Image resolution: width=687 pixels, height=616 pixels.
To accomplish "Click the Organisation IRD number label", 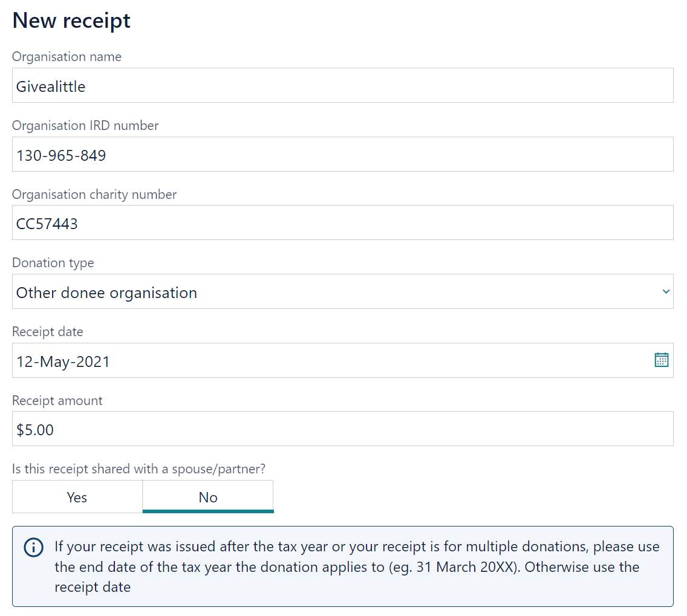I will (x=85, y=126).
